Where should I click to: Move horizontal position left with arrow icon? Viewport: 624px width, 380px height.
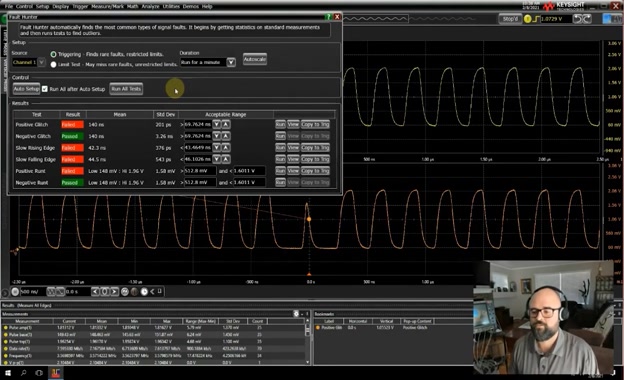click(96, 292)
